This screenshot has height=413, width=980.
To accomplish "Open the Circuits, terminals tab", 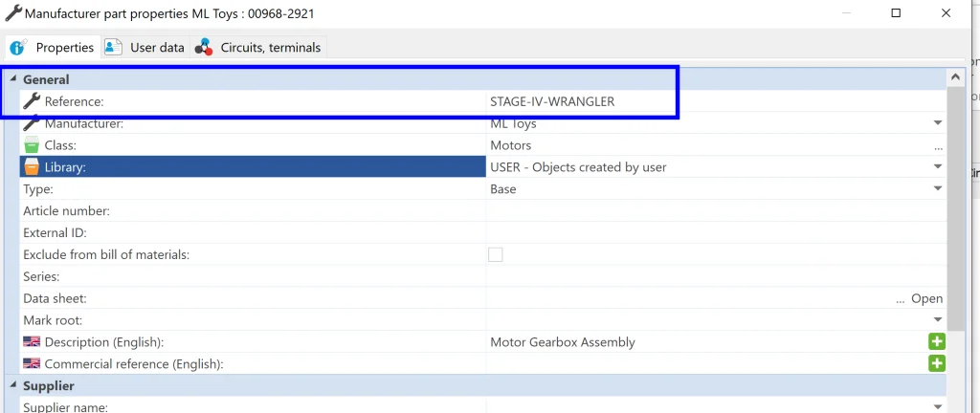I will click(x=260, y=47).
